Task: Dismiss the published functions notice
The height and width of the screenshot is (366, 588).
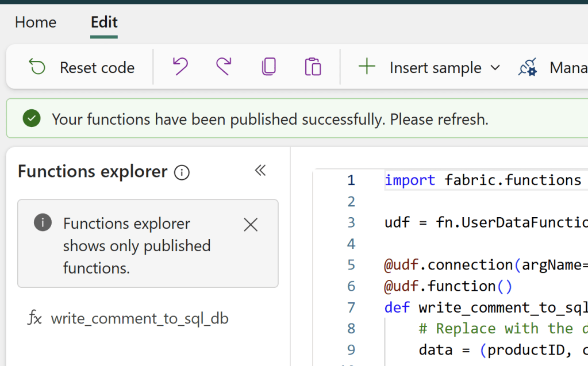Action: [251, 225]
